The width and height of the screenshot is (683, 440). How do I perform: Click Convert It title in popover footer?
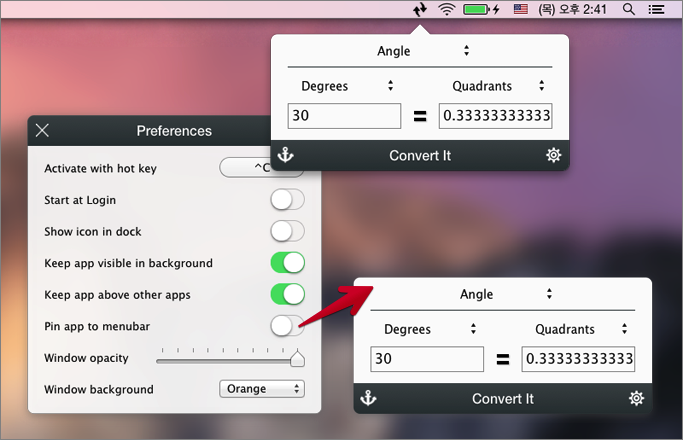coord(420,156)
